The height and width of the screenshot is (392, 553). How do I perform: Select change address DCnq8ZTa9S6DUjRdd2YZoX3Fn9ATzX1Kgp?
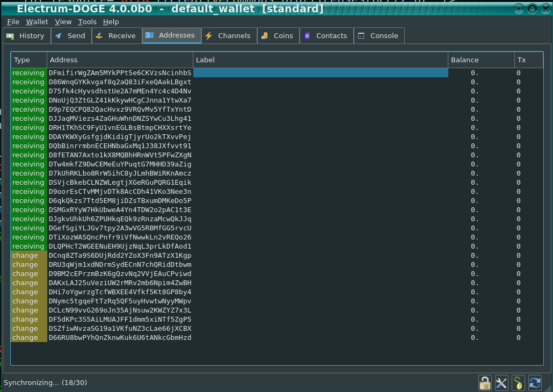(120, 256)
